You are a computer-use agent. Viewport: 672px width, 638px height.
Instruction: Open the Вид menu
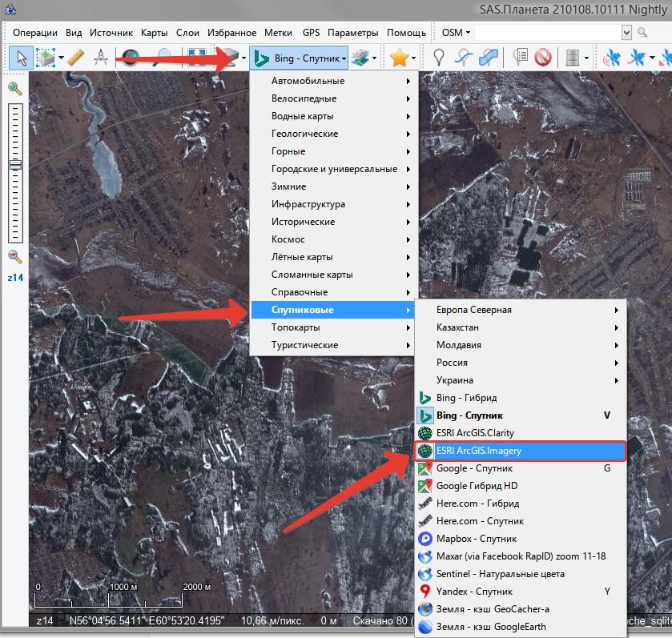coord(74,33)
